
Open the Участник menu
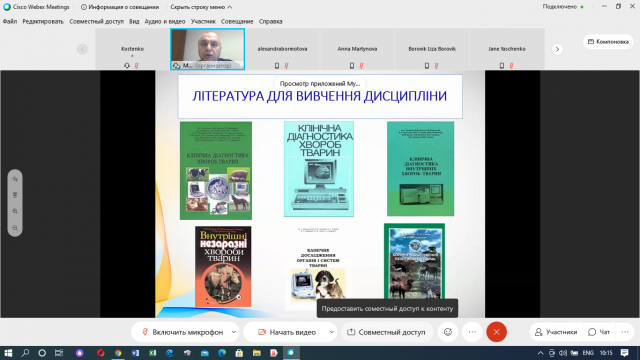[203, 21]
